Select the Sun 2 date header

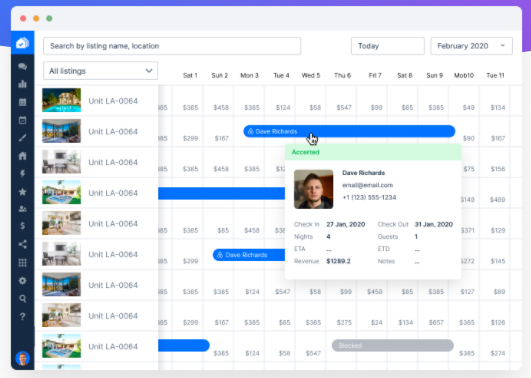point(219,75)
